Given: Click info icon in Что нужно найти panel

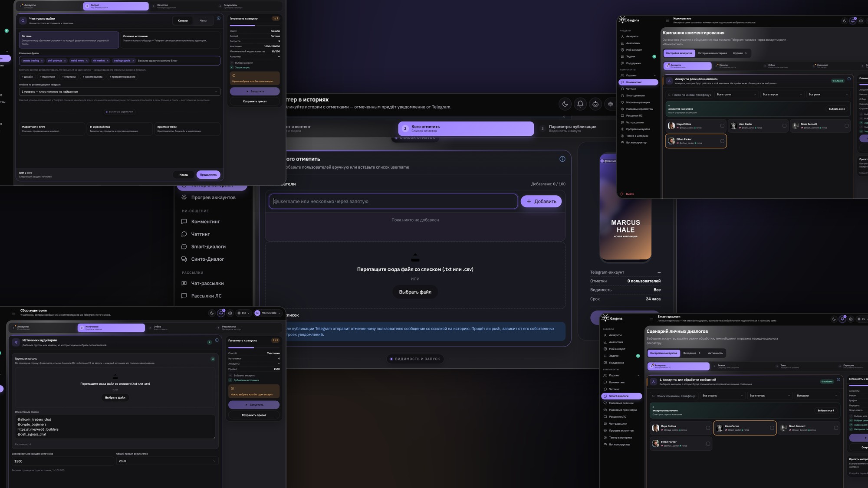Looking at the screenshot, I should coord(218,18).
